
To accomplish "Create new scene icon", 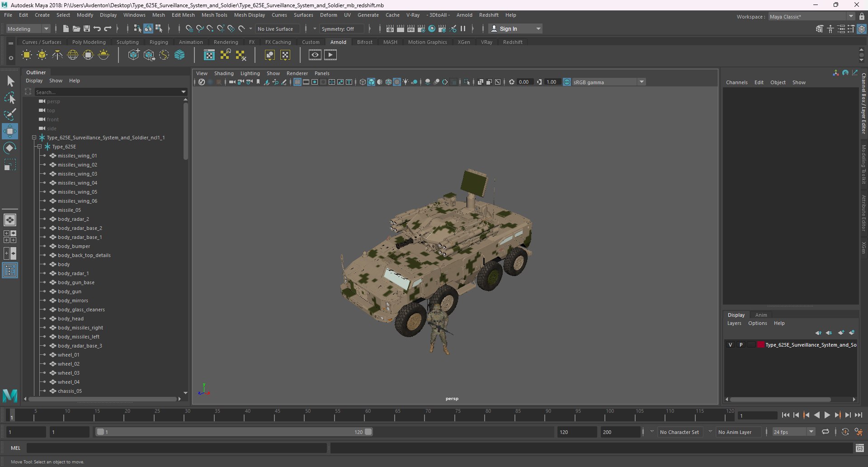I will click(66, 29).
